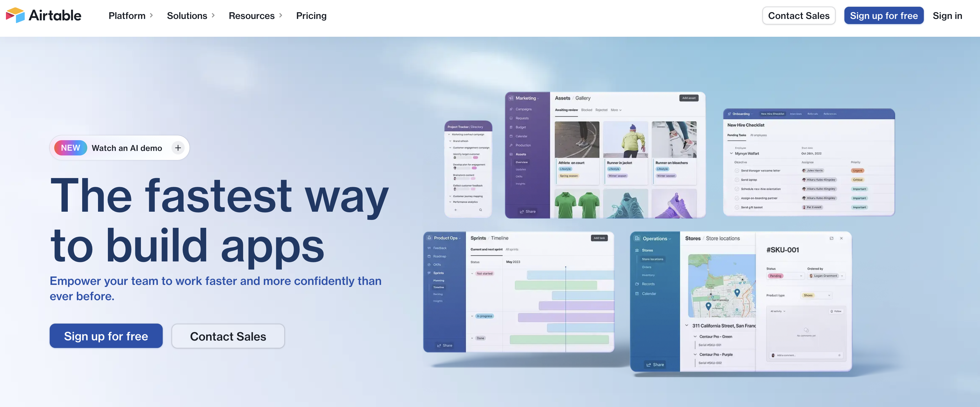Click the Add asset button icon
The image size is (980, 407).
tap(689, 98)
